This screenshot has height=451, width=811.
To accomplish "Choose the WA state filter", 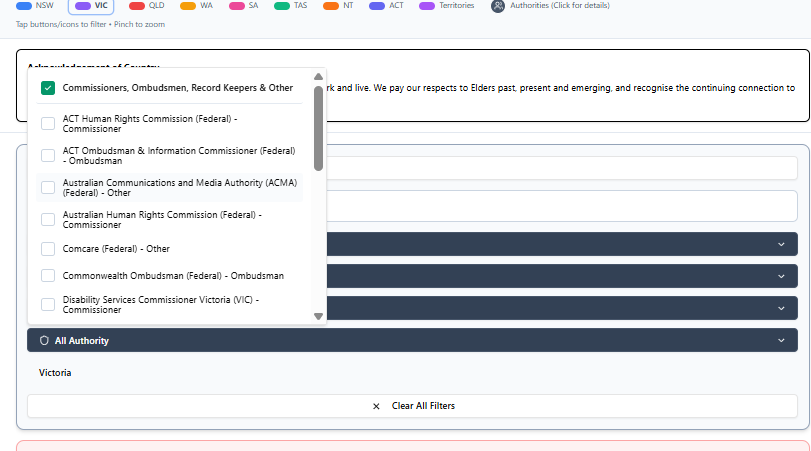I will tap(196, 6).
